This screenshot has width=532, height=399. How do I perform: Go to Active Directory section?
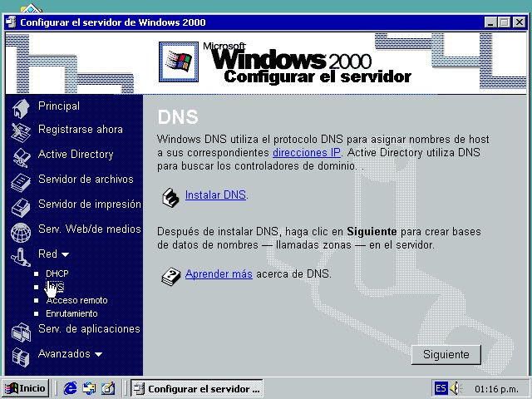point(76,154)
